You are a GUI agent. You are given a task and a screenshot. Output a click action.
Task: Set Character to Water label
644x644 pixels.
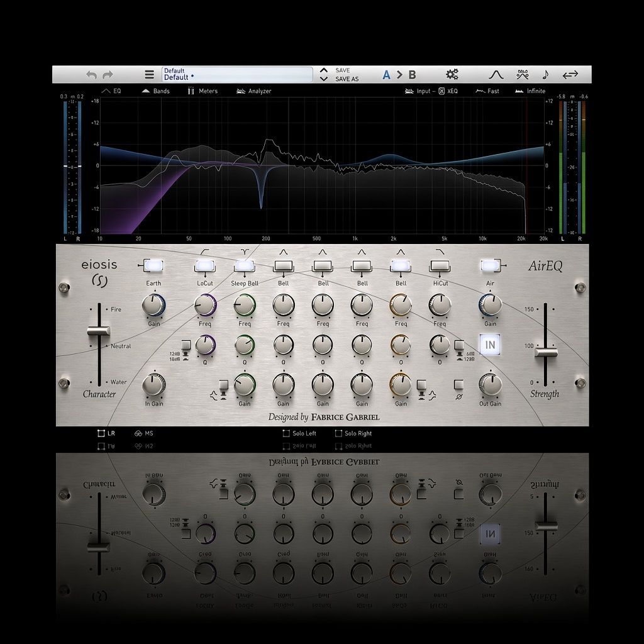pos(118,382)
